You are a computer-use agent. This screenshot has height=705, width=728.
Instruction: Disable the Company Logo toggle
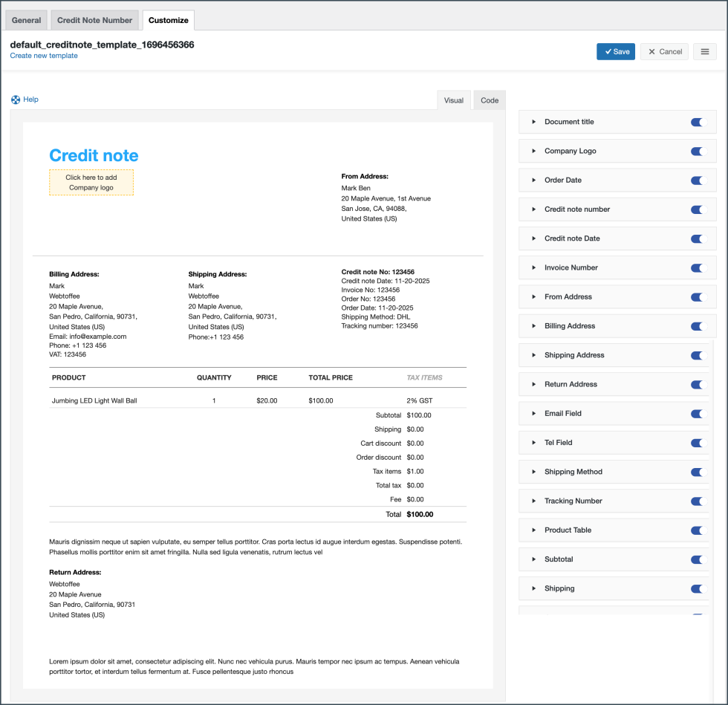699,152
